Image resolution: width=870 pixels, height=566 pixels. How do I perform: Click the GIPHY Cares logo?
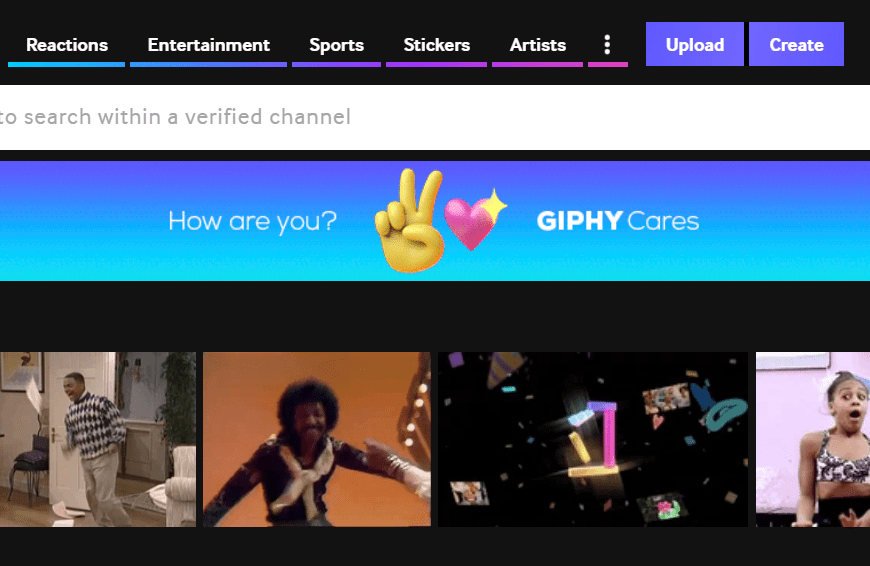tap(618, 221)
